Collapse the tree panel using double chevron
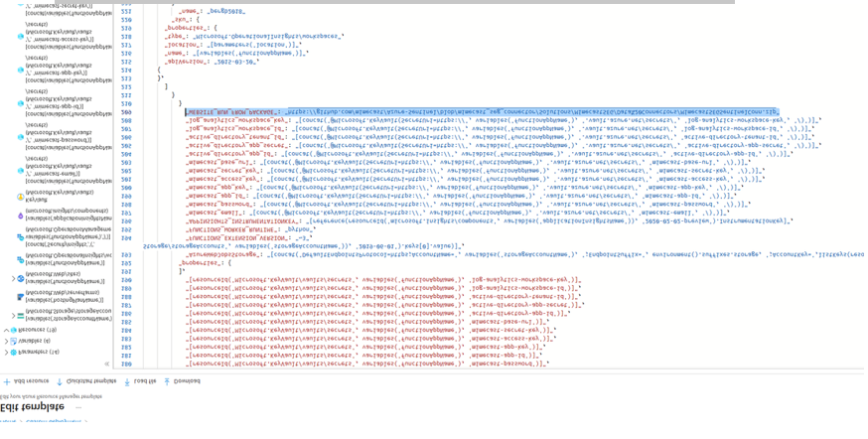The width and height of the screenshot is (868, 439). (107, 364)
